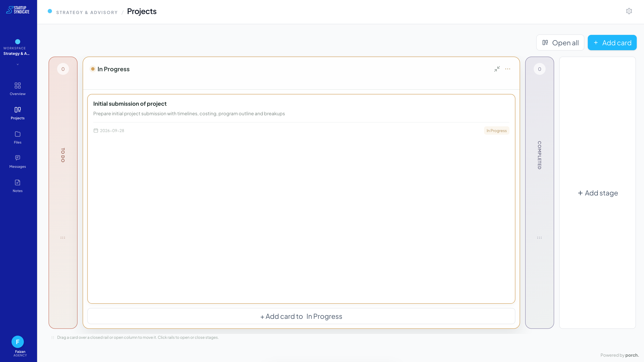
Task: Click the calendar icon on the card
Action: tap(96, 130)
